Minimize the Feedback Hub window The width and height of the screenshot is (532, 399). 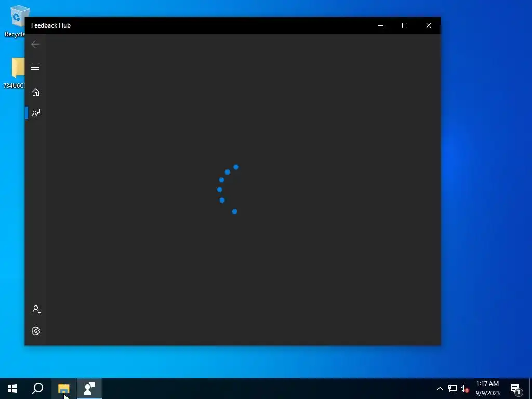(x=381, y=25)
